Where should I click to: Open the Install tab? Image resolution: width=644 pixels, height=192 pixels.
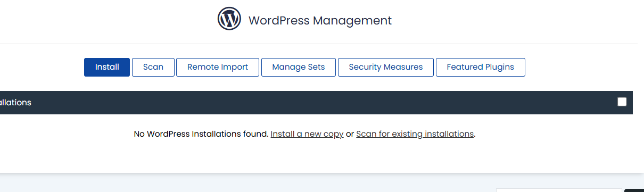tap(107, 67)
